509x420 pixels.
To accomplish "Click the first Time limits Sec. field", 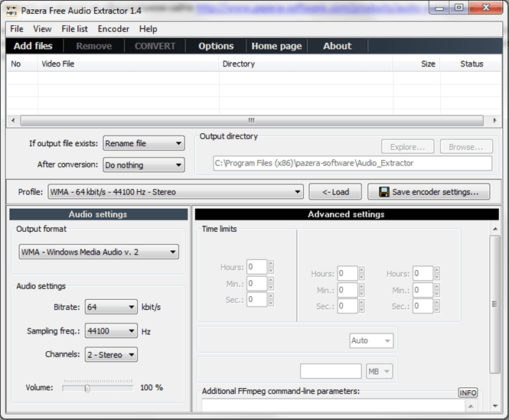I will [256, 299].
